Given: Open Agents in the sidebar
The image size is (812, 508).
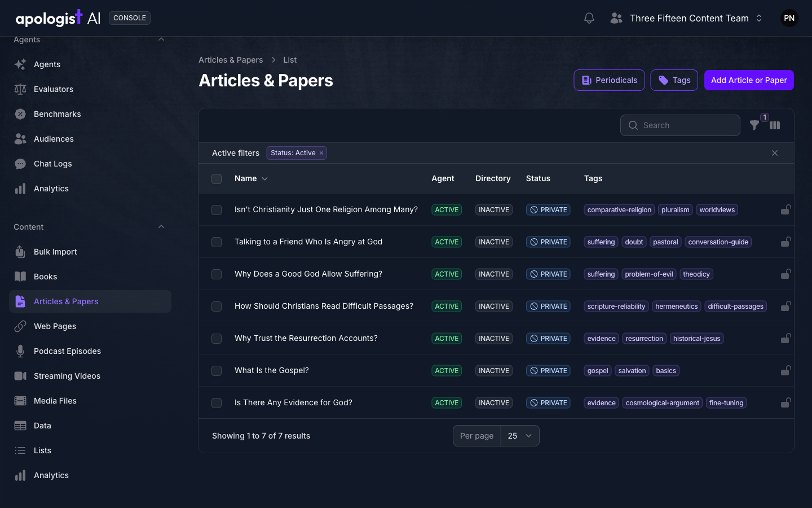Looking at the screenshot, I should [x=90, y=64].
